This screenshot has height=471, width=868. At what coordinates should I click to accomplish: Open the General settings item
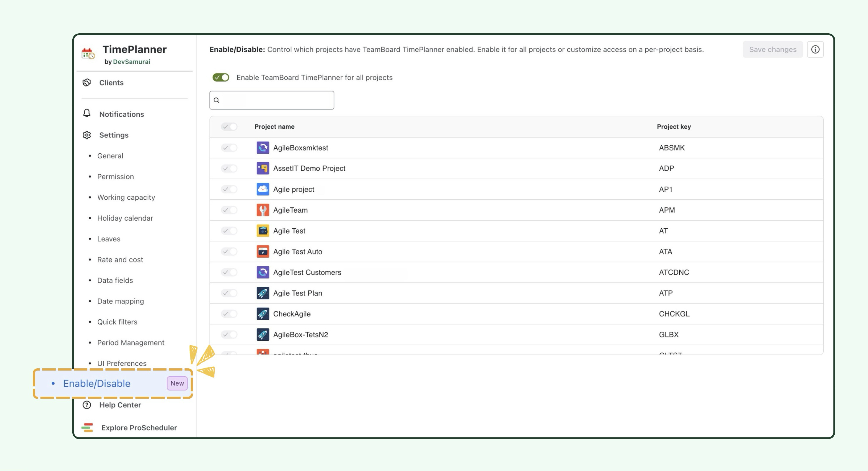pyautogui.click(x=110, y=156)
